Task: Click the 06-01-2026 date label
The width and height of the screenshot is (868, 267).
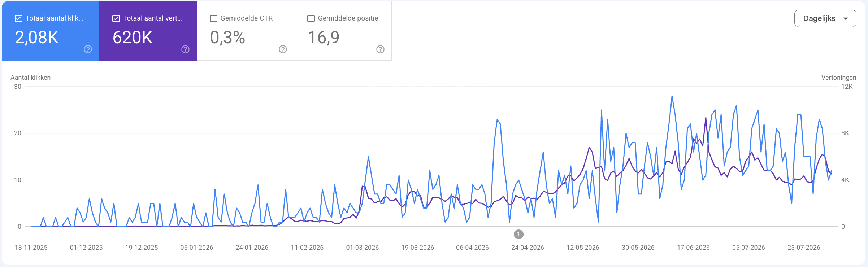Action: (197, 248)
